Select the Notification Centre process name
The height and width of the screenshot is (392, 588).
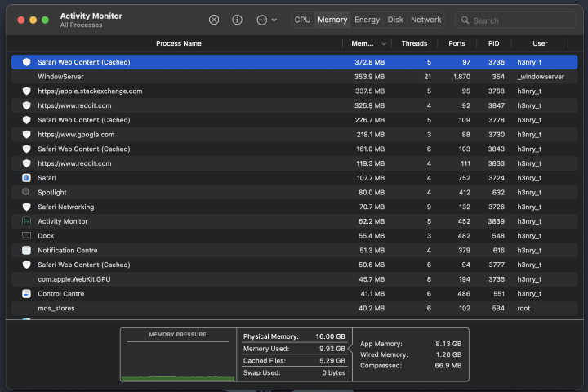coord(68,250)
